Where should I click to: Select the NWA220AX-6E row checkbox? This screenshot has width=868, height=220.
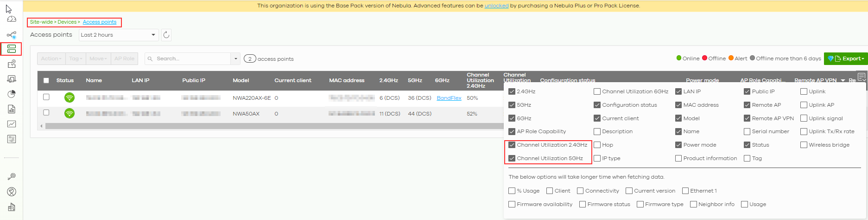46,97
